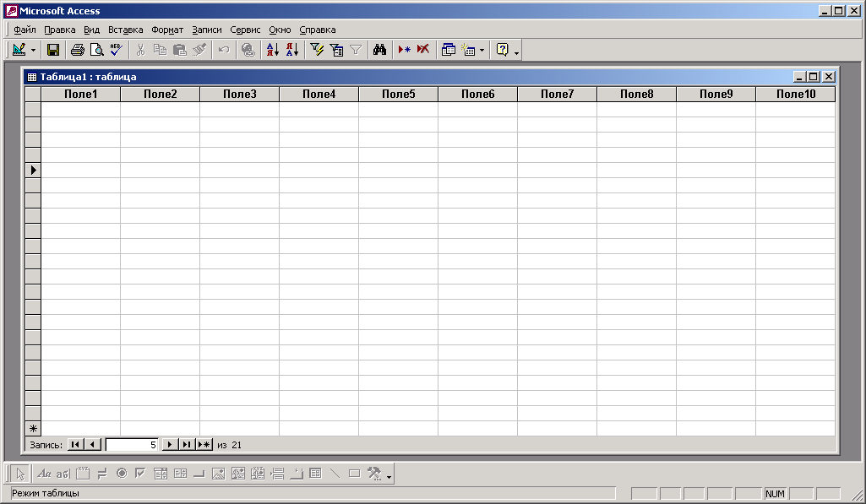The image size is (866, 504).
Task: Toggle the Apply Filter funnel icon
Action: (x=356, y=50)
